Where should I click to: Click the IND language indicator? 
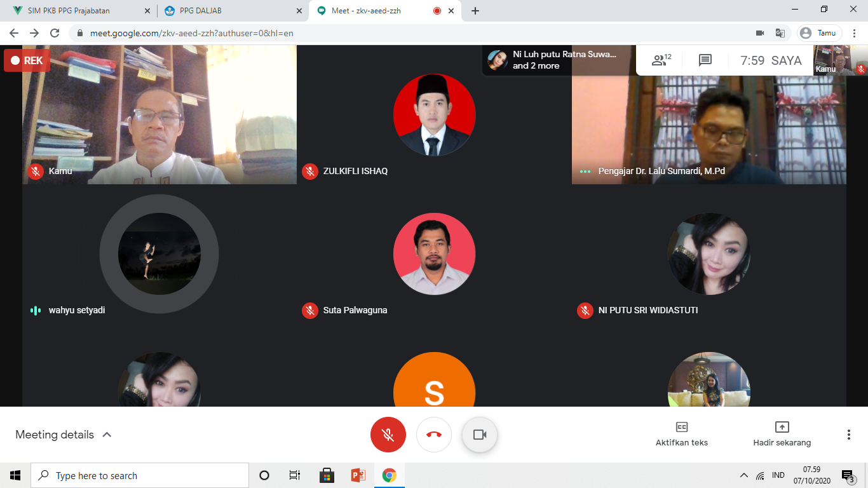click(778, 475)
